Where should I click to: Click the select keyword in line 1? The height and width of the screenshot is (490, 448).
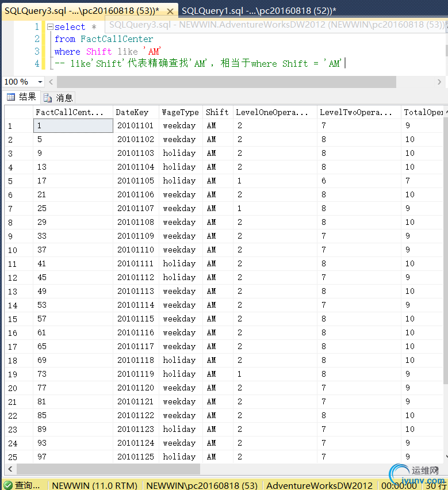point(70,27)
